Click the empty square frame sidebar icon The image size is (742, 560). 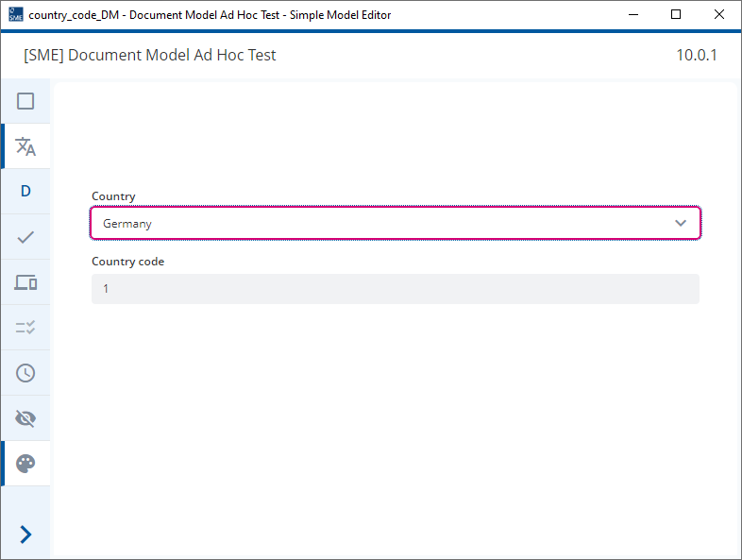pos(25,101)
